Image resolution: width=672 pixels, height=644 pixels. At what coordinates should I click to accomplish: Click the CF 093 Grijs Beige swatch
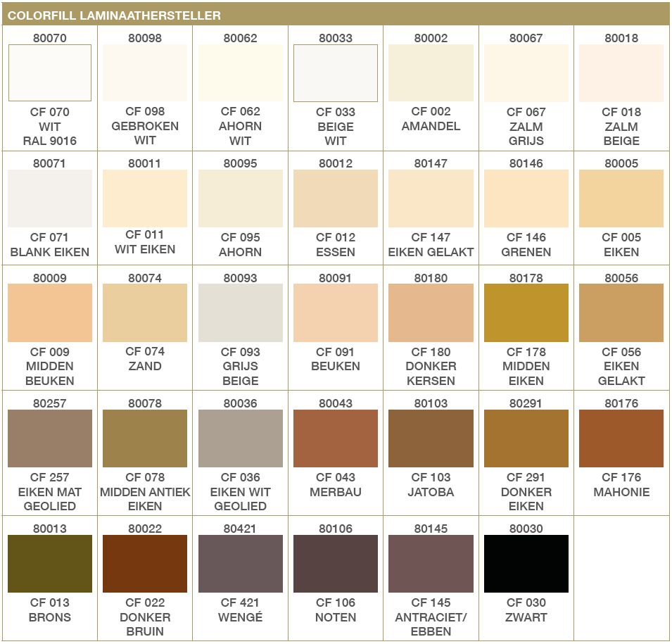click(241, 313)
